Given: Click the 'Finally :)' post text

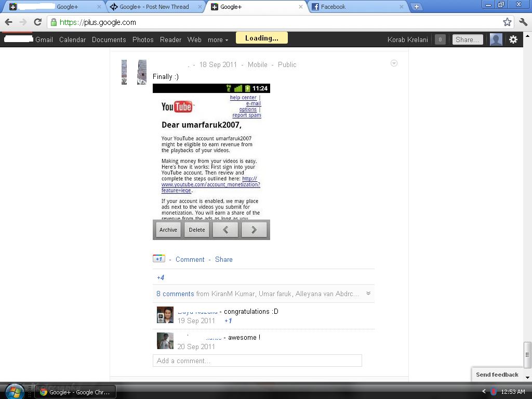Looking at the screenshot, I should pos(166,77).
